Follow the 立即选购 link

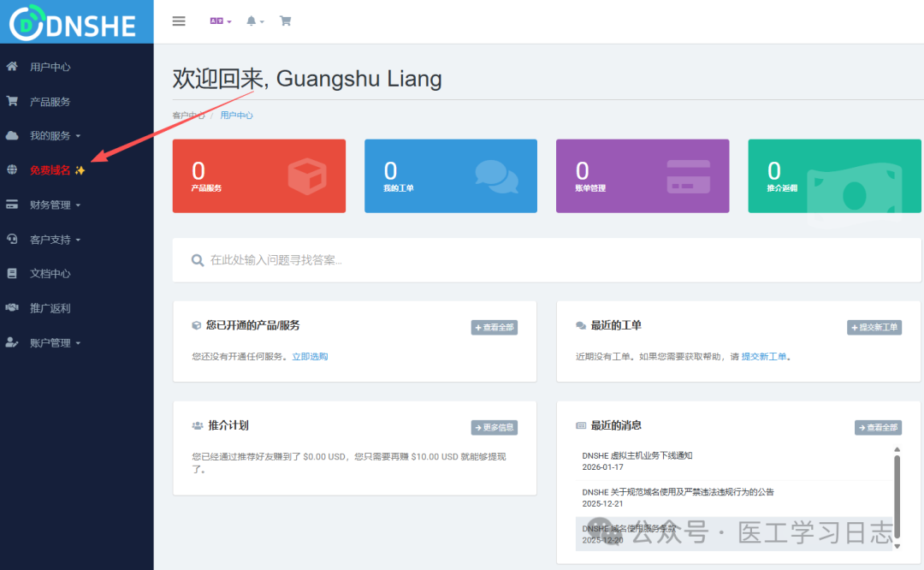tap(310, 357)
